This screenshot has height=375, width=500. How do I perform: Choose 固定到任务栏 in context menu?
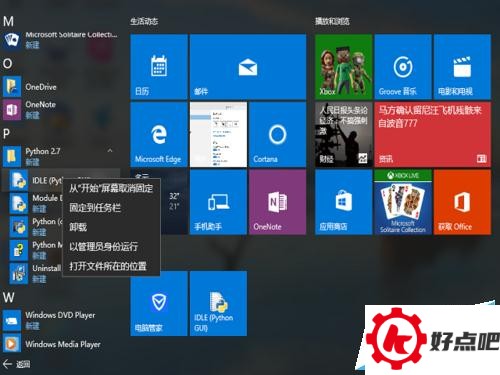pos(111,208)
